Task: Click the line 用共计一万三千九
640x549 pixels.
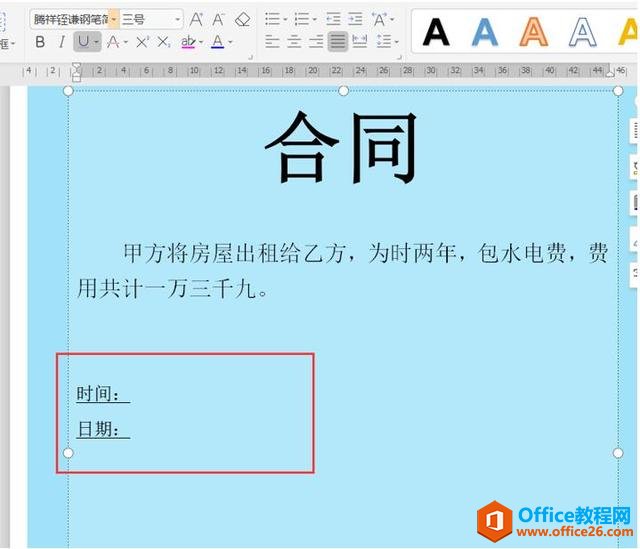Action: coord(173,288)
